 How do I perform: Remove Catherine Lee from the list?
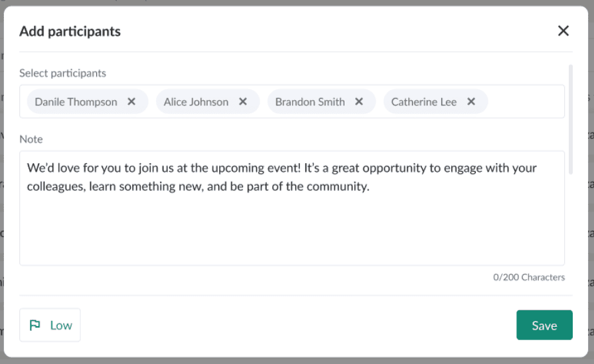tap(471, 102)
